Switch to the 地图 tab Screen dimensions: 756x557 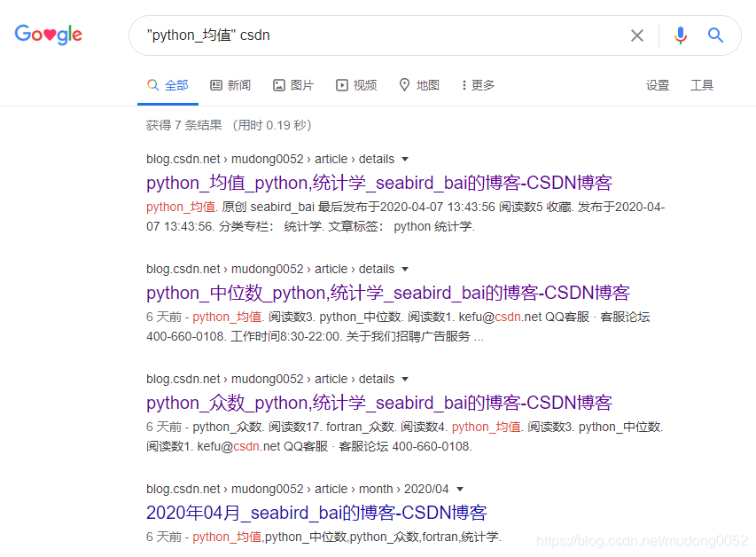click(419, 85)
